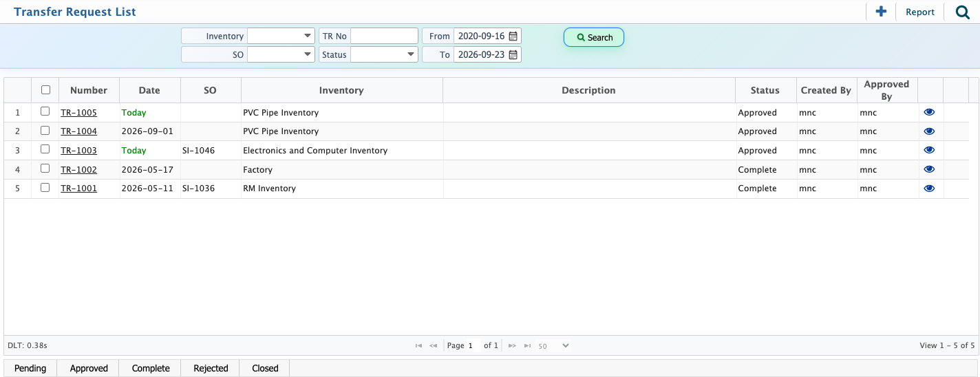Check the TR-1003 row checkbox
Viewport: 980px width, 377px height.
coord(45,149)
